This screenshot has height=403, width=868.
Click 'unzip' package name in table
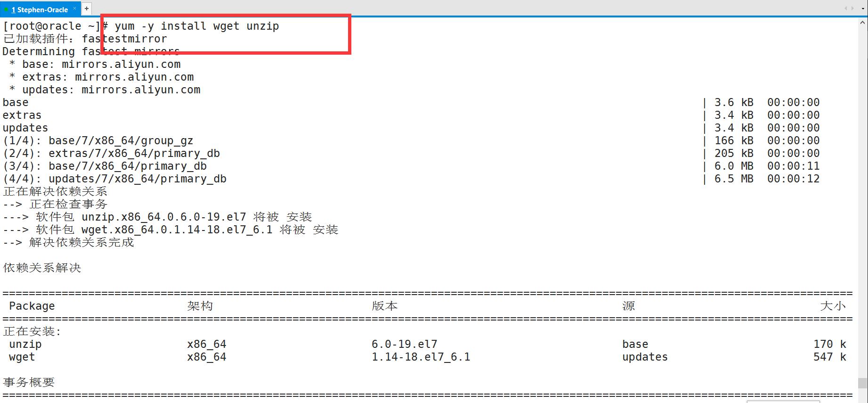[25, 344]
